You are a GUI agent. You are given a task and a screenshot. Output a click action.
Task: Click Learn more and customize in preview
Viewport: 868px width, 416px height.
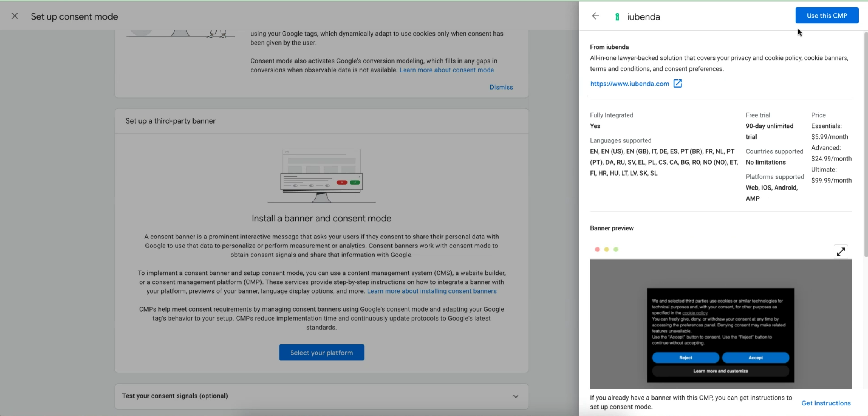pyautogui.click(x=720, y=371)
